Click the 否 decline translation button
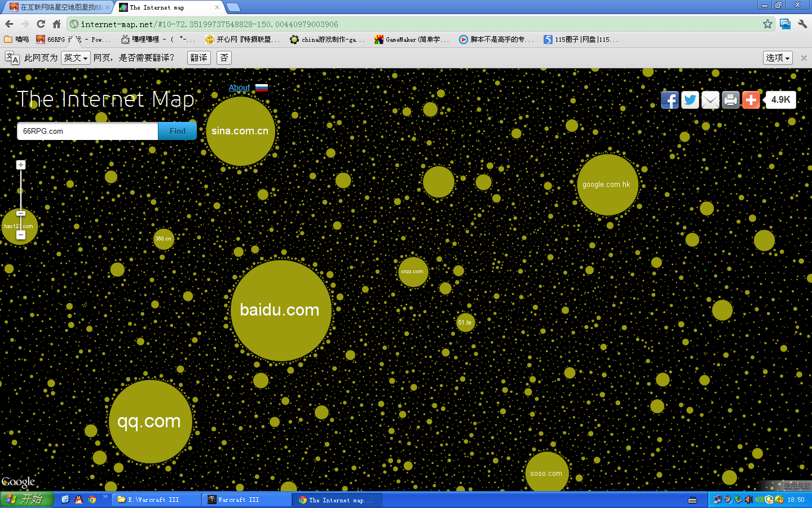 click(224, 58)
